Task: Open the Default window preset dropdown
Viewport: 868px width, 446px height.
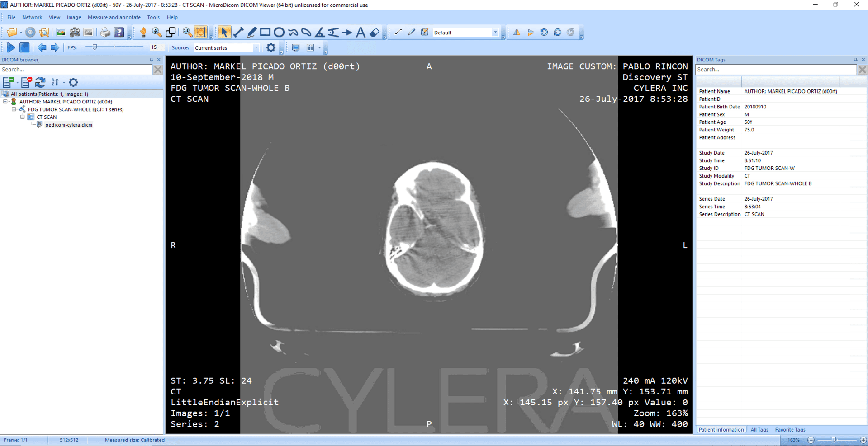Action: click(x=495, y=32)
